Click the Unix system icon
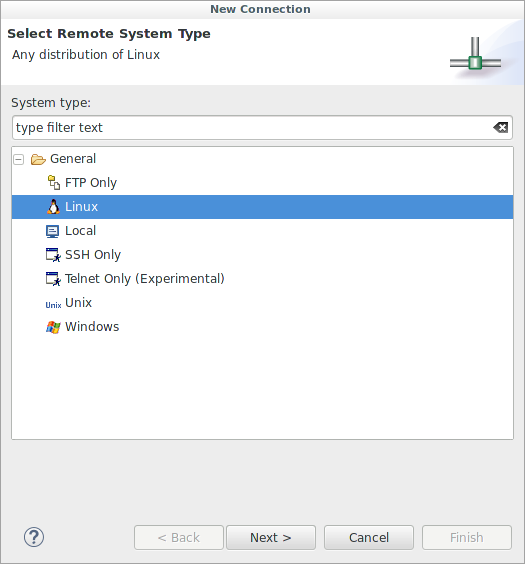525x564 pixels. (x=53, y=305)
